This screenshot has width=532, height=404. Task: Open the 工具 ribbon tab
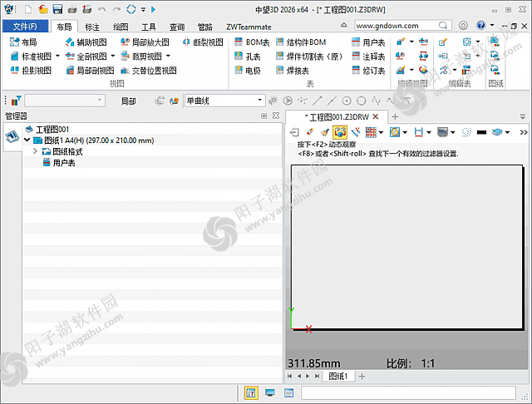pyautogui.click(x=149, y=27)
